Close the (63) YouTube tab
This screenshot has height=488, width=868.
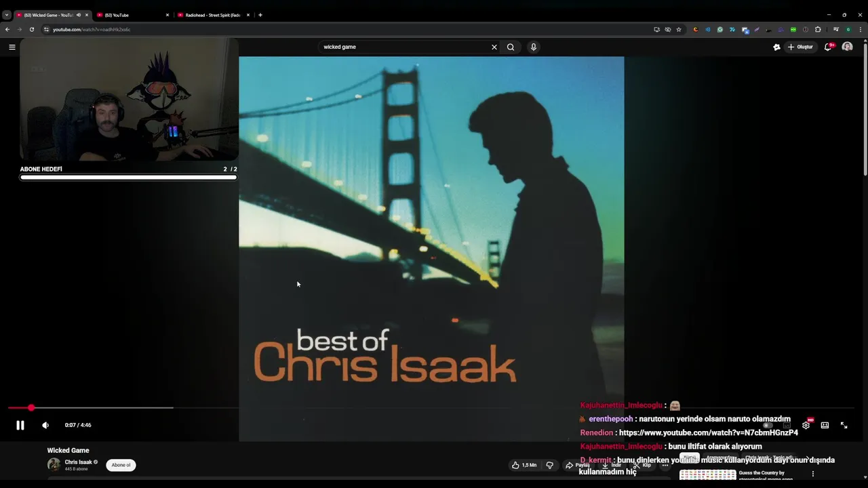pos(167,15)
